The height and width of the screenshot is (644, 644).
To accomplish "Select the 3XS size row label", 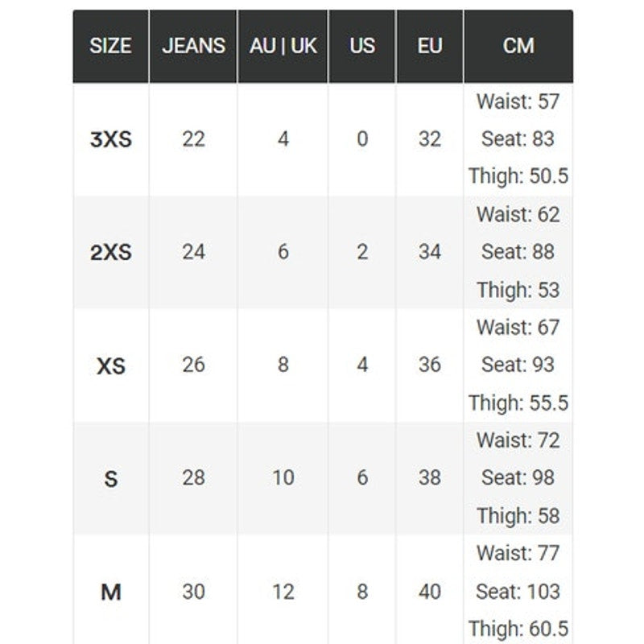I will coord(111,139).
